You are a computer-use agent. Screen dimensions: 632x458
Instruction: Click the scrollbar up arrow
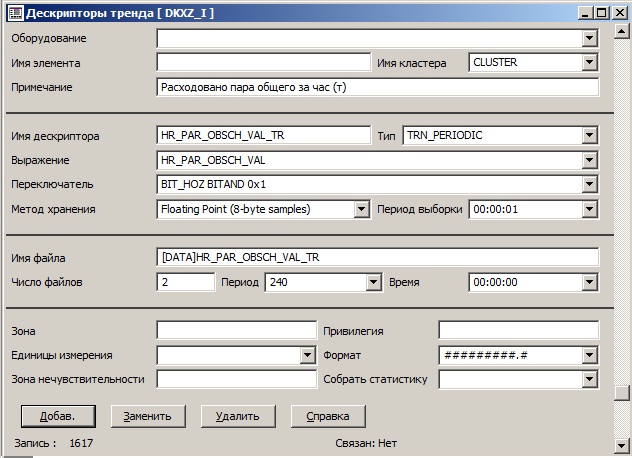coord(622,32)
